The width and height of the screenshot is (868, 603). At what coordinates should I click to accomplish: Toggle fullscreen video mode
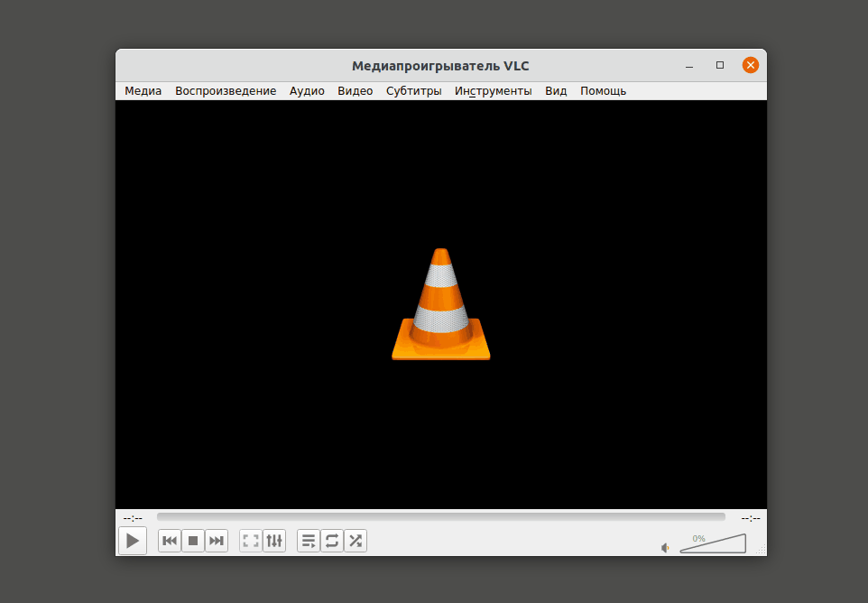point(251,541)
